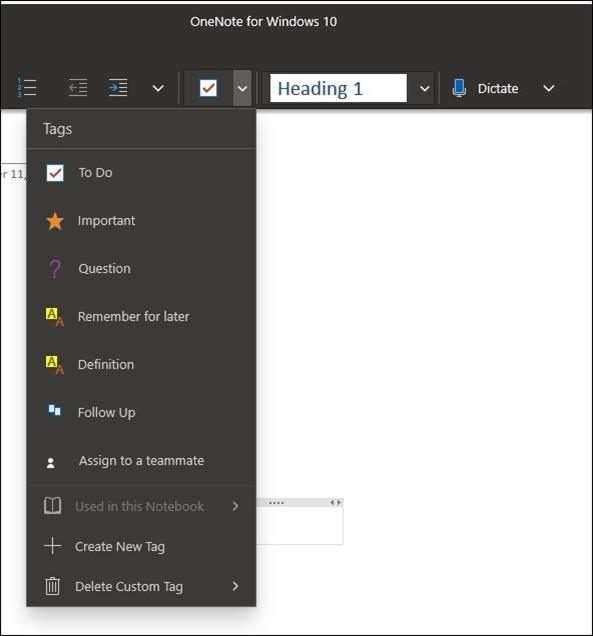Click Used in this Notebook label
Viewport: 593px width, 636px height.
click(140, 506)
